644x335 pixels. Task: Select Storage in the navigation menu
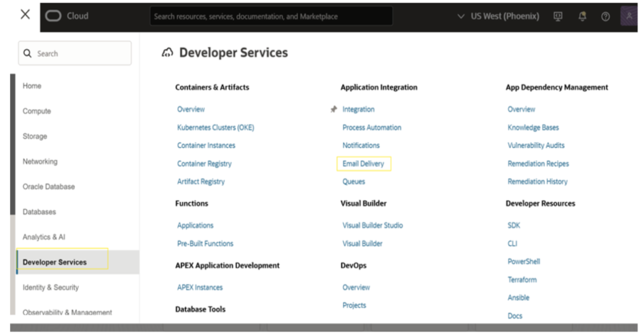(x=35, y=136)
